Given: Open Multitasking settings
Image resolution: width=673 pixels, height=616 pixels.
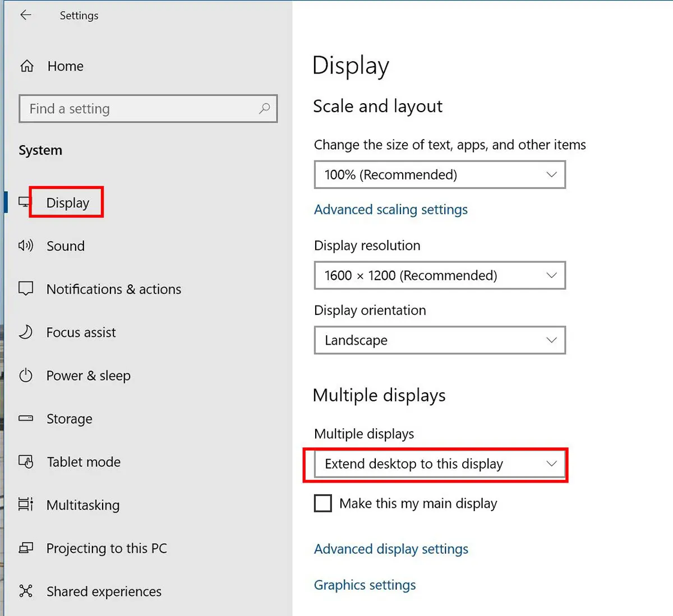Looking at the screenshot, I should (x=83, y=505).
